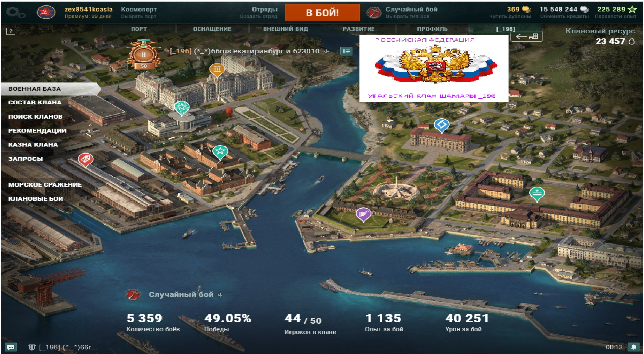Image resolution: width=644 pixels, height=354 pixels.
Task: Click the notification bell icon
Action: [x=633, y=347]
